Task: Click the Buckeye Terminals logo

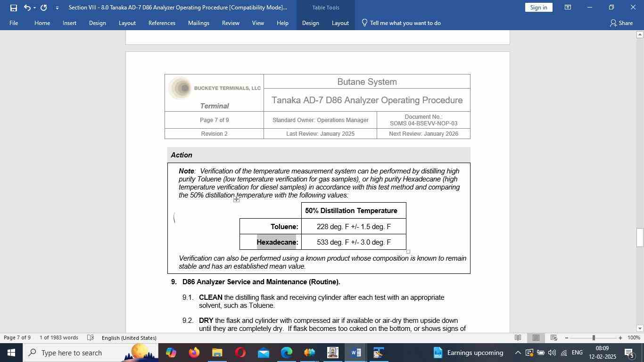Action: (x=214, y=88)
